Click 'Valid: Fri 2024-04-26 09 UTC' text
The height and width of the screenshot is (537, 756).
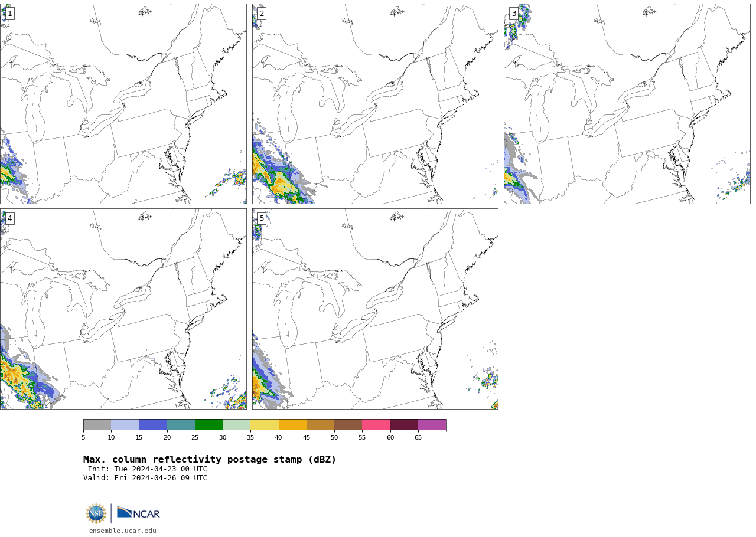[x=145, y=479]
